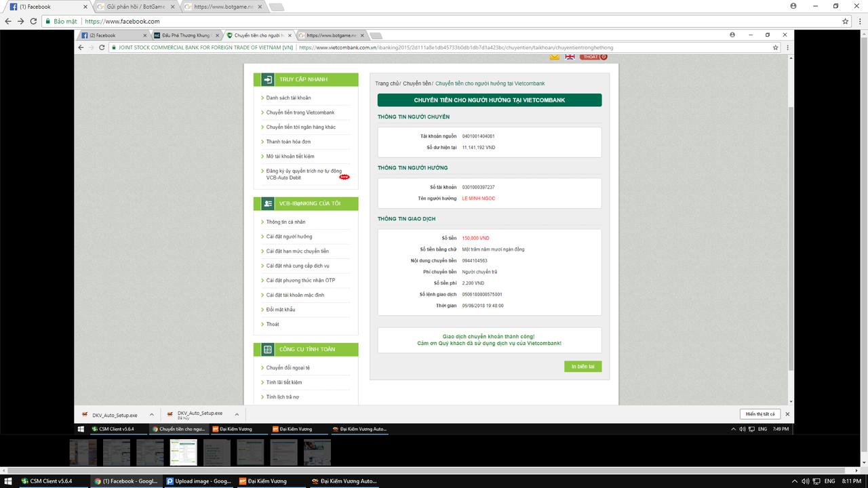Open Cài đặt nhà cung cấp dịch vụ
This screenshot has height=488, width=868.
[x=298, y=266]
